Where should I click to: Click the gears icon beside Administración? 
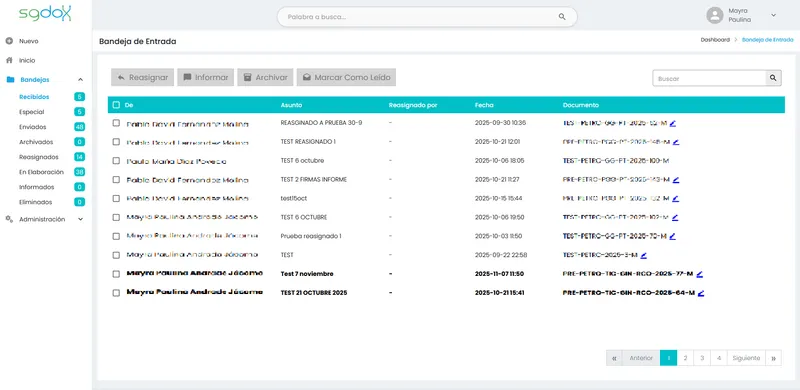9,219
